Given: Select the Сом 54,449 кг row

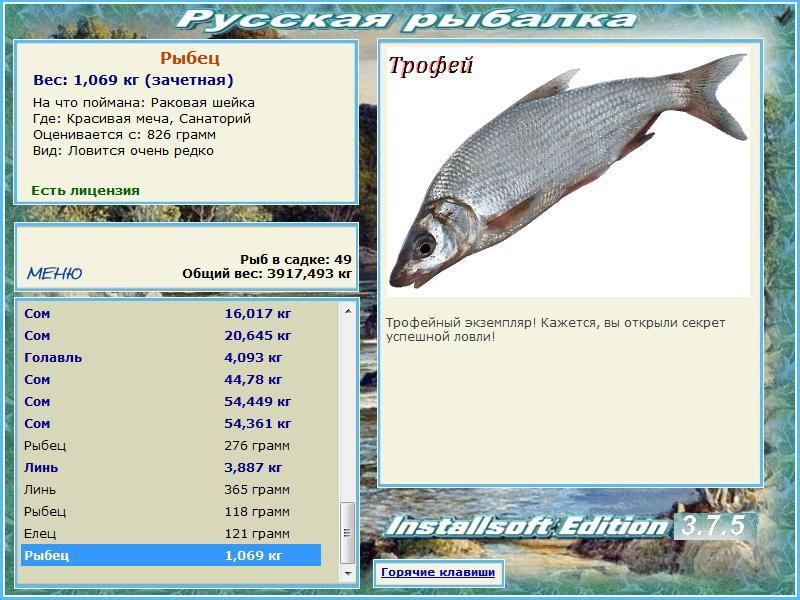Looking at the screenshot, I should (x=171, y=402).
